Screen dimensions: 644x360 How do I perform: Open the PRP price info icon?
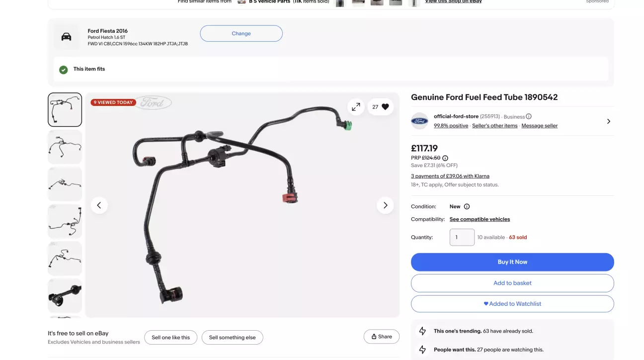click(x=445, y=158)
